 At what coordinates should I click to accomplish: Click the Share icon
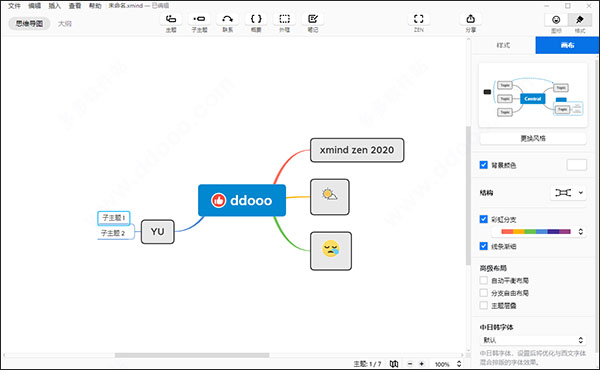(x=471, y=19)
